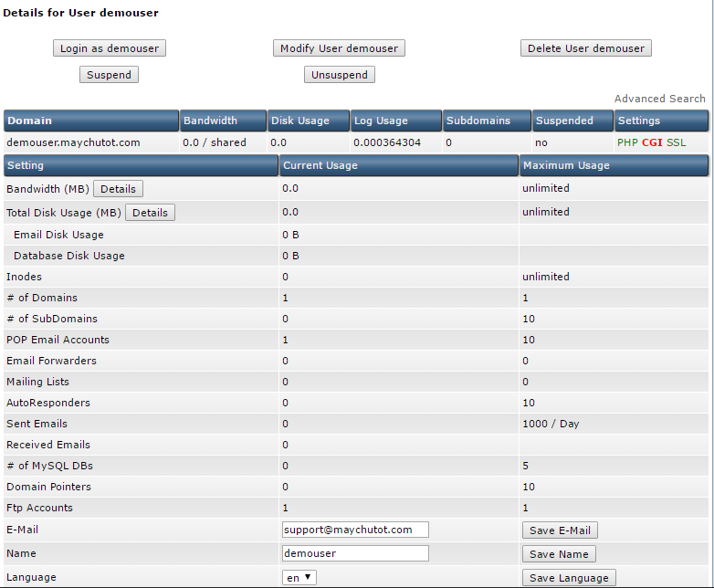Image resolution: width=714 pixels, height=588 pixels.
Task: Click the 'Details for User demouser' heading
Action: coord(80,13)
